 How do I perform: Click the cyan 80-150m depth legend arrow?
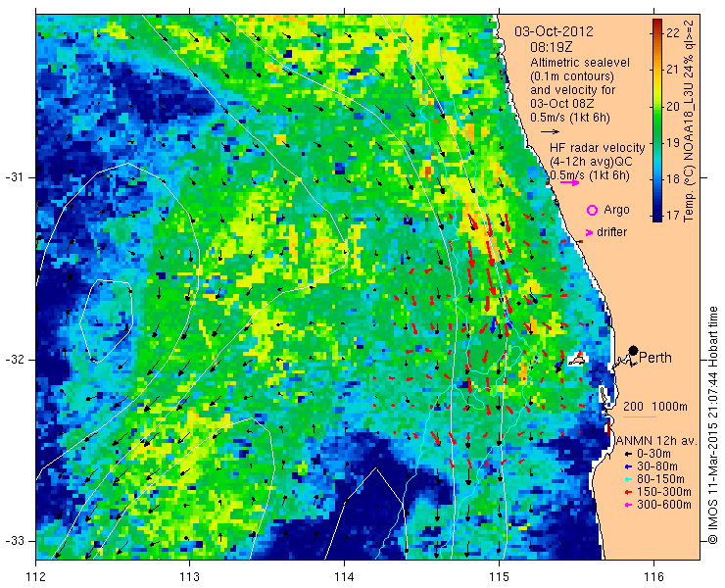627,479
